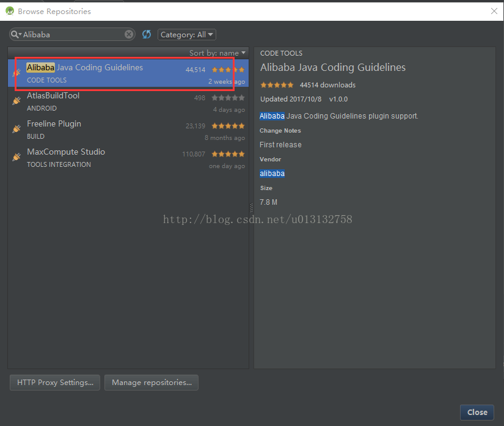This screenshot has width=504, height=426.
Task: Click the Close button
Action: 477,413
